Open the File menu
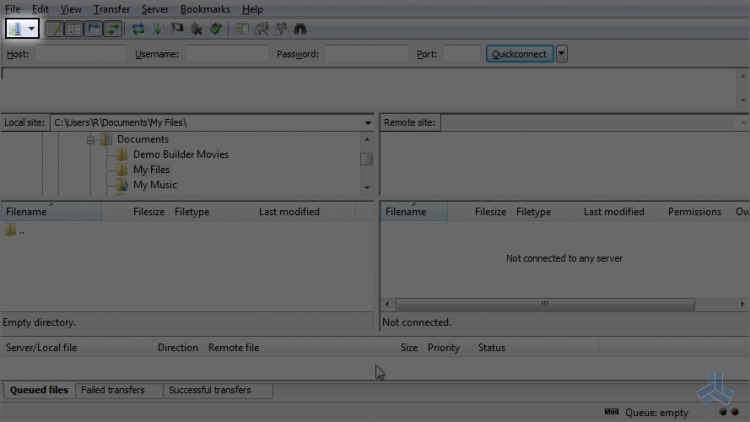Viewport: 750px width, 422px height. (12, 9)
